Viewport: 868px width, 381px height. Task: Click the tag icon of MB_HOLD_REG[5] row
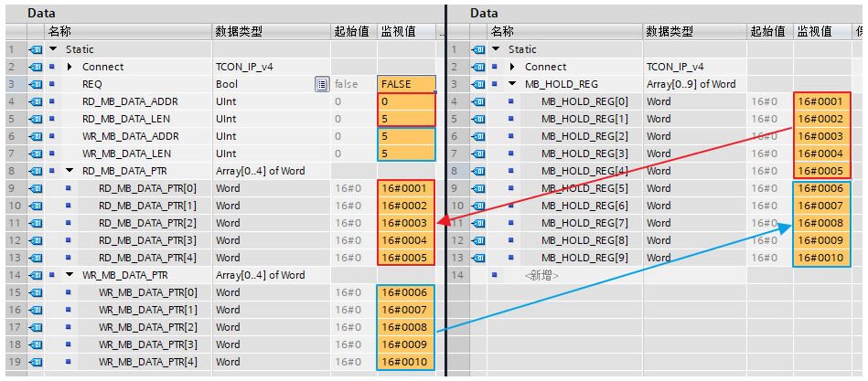coord(477,188)
